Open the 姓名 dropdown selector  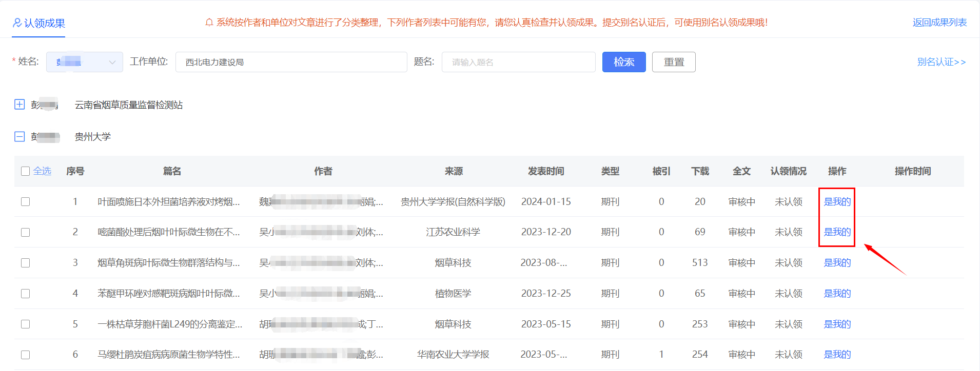pyautogui.click(x=85, y=62)
